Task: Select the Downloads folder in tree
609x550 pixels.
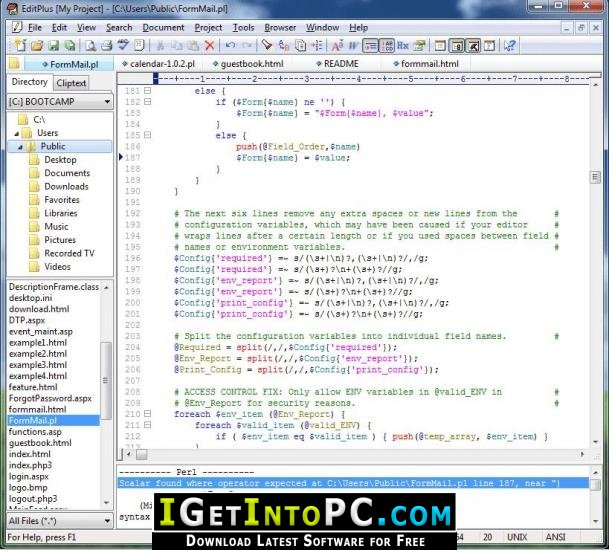Action: tap(66, 186)
